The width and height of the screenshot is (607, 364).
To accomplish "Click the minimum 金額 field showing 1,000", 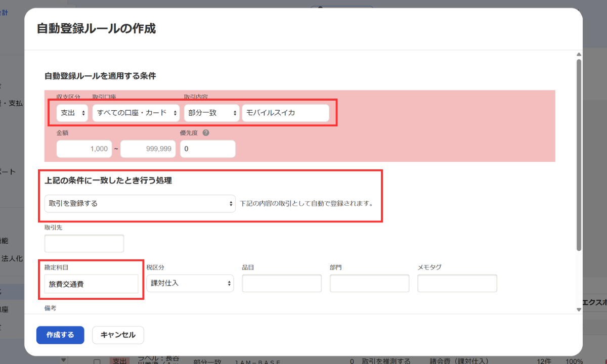I will coord(84,149).
